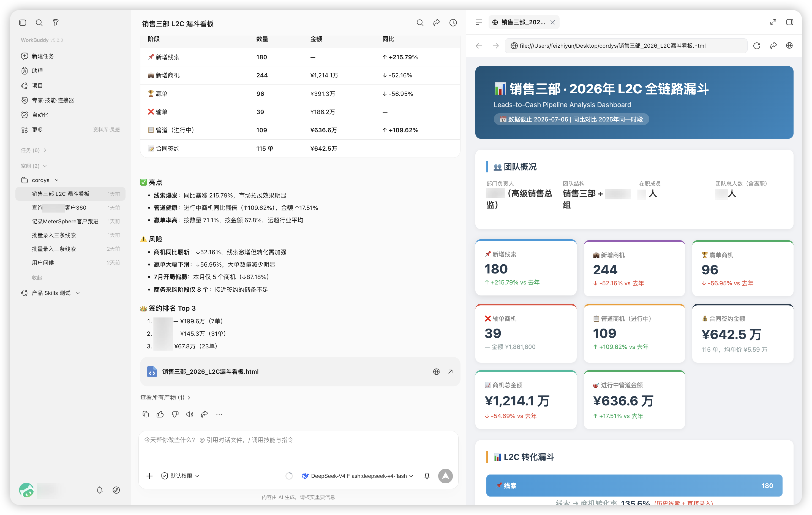Start voice input microphone icon
The image size is (812, 515).
pyautogui.click(x=427, y=476)
